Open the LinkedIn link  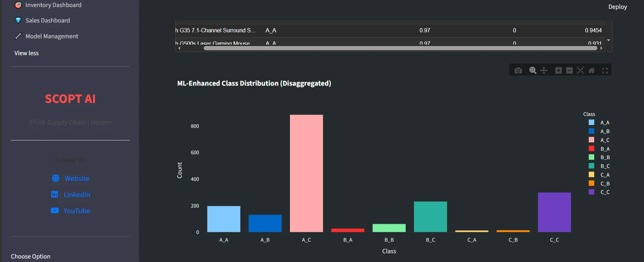point(77,195)
